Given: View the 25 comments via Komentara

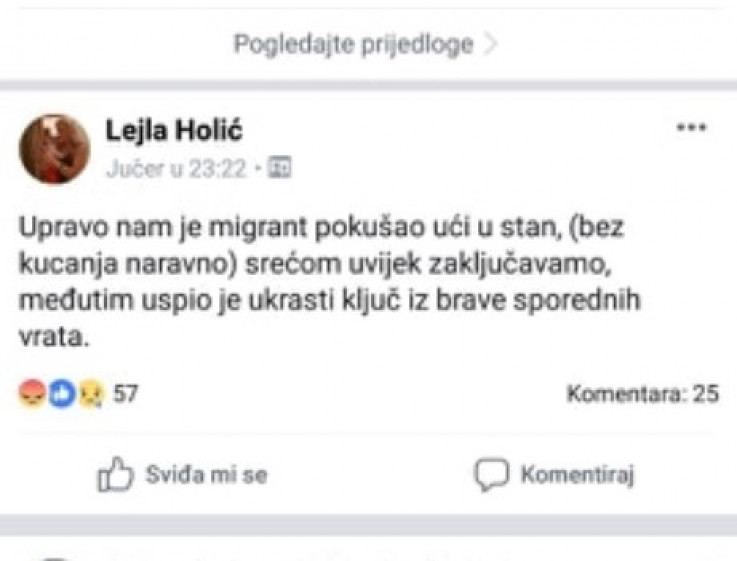Looking at the screenshot, I should click(643, 394).
